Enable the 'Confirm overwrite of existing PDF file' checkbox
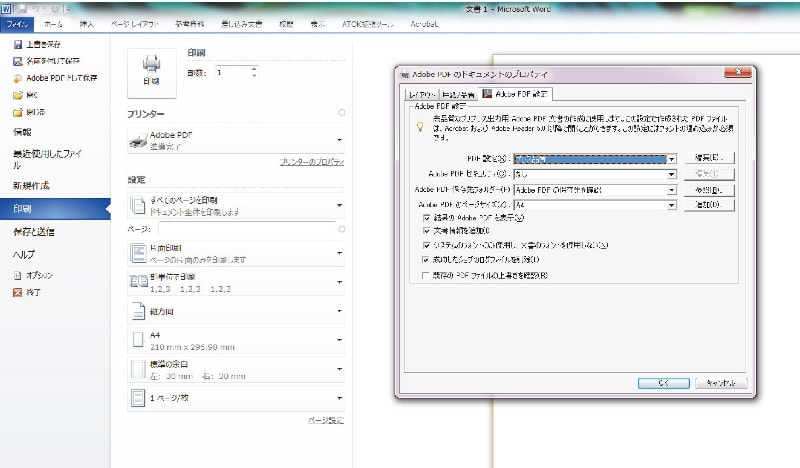This screenshot has width=800, height=468. pos(428,275)
